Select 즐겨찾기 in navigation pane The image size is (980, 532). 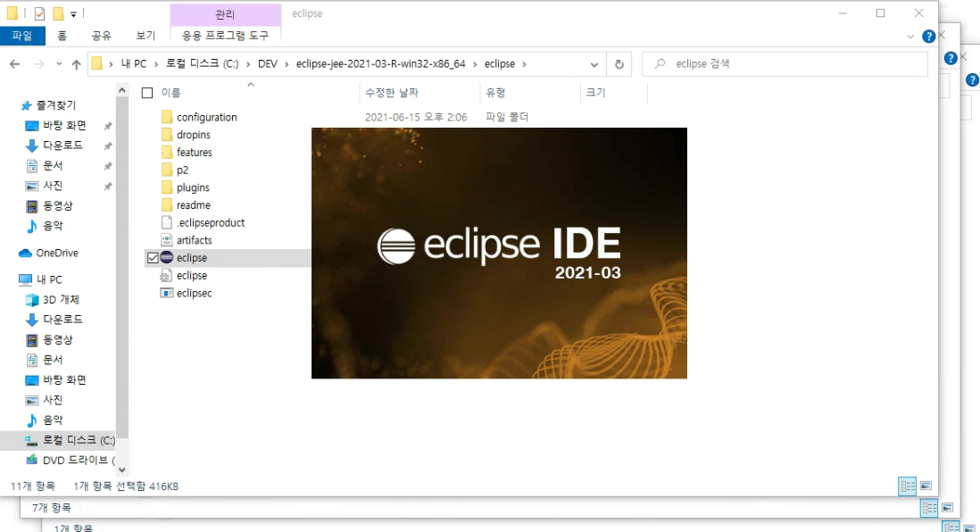click(x=48, y=105)
